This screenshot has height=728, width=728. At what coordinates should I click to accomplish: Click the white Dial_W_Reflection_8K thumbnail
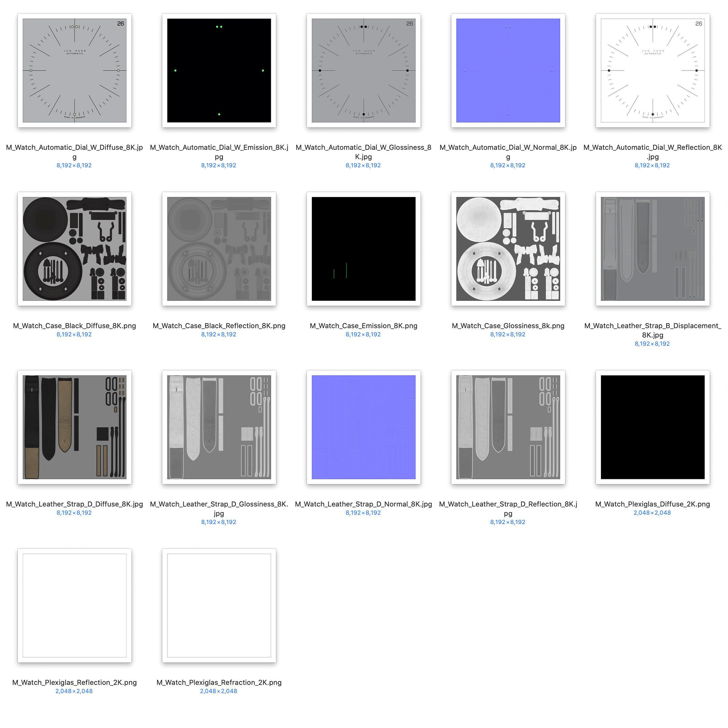(x=652, y=70)
